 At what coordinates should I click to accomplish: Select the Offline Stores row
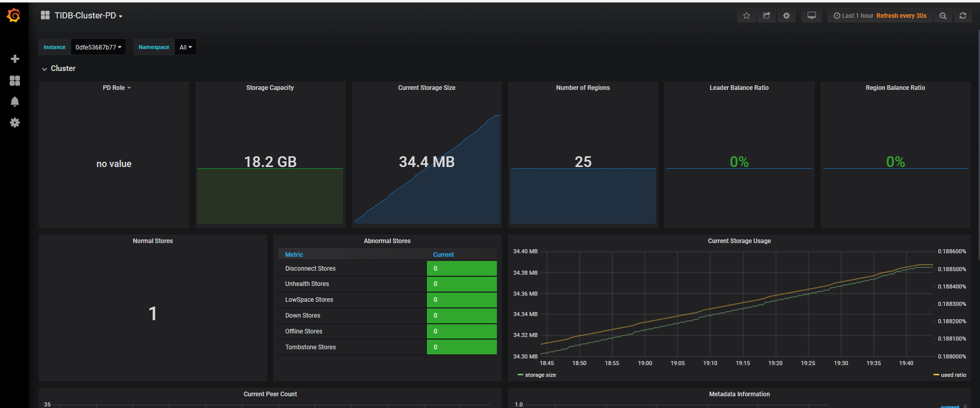pyautogui.click(x=388, y=331)
